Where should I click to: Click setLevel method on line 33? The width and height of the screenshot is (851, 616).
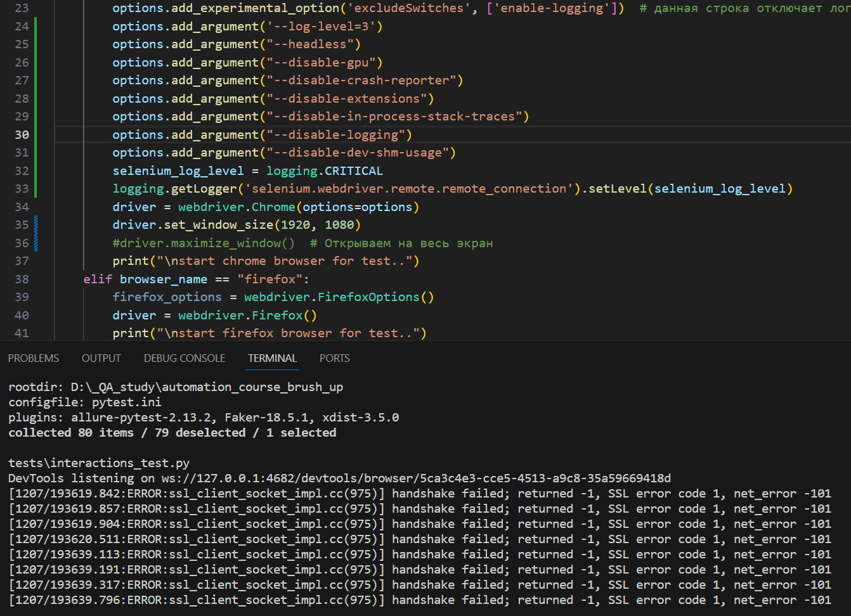(618, 189)
